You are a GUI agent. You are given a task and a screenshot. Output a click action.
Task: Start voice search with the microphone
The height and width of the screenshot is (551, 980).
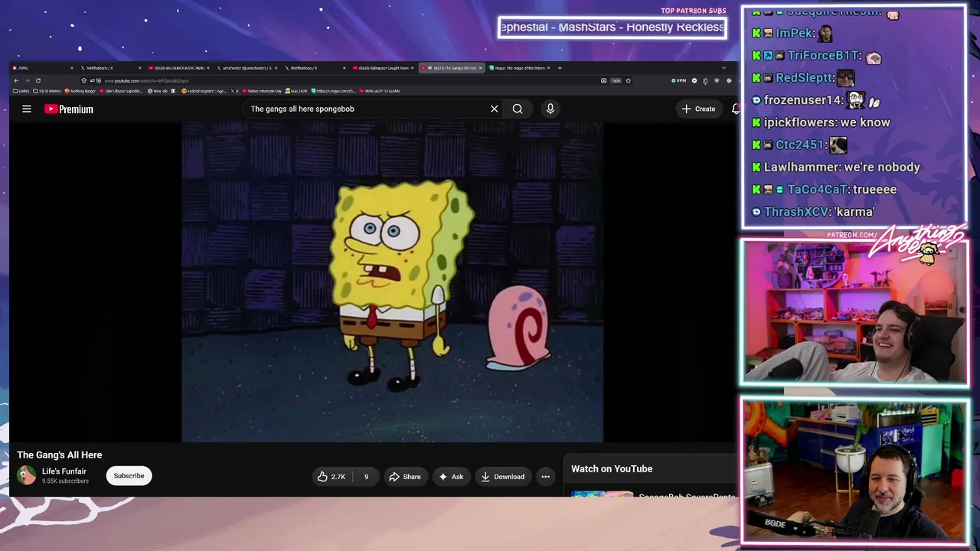coord(550,109)
